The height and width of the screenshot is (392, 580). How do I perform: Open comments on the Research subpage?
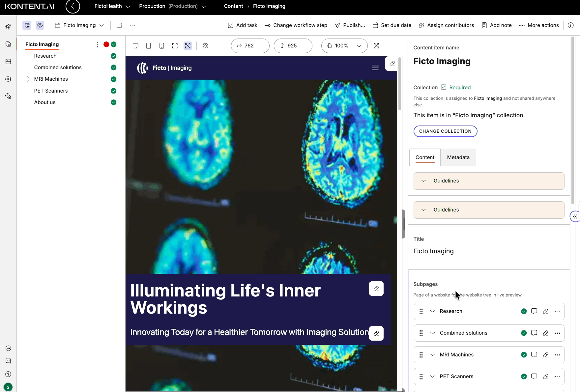534,311
